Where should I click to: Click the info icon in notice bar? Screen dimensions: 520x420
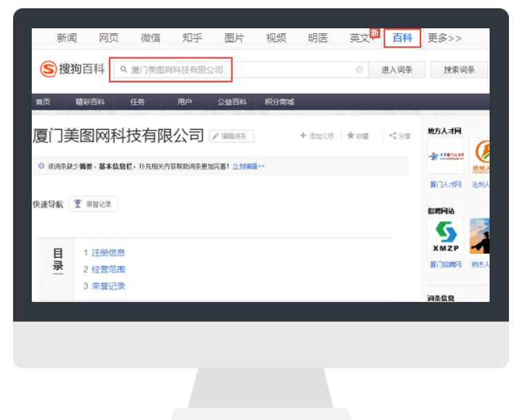click(x=41, y=166)
